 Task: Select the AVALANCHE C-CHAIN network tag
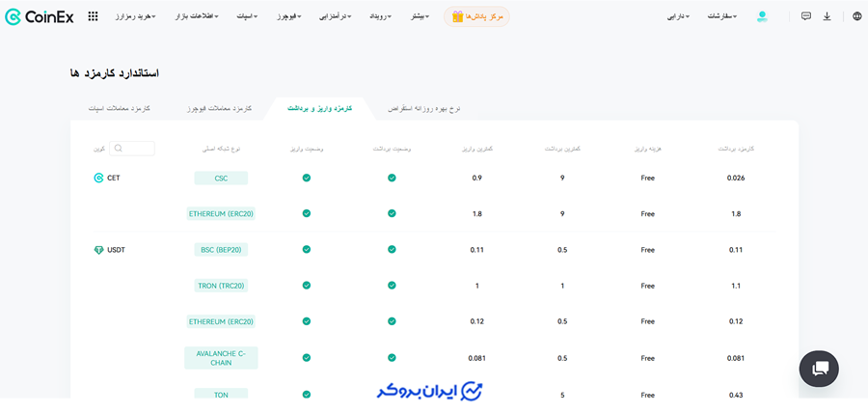pos(221,358)
